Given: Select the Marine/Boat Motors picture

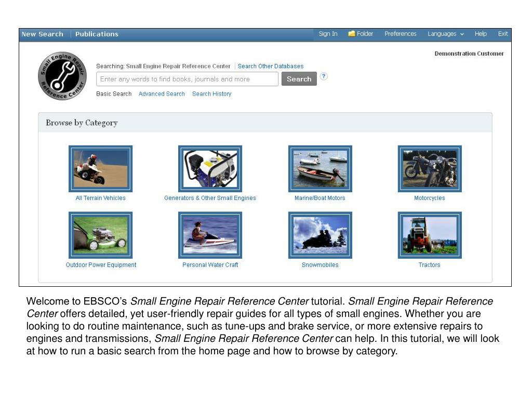Looking at the screenshot, I should click(x=320, y=169).
